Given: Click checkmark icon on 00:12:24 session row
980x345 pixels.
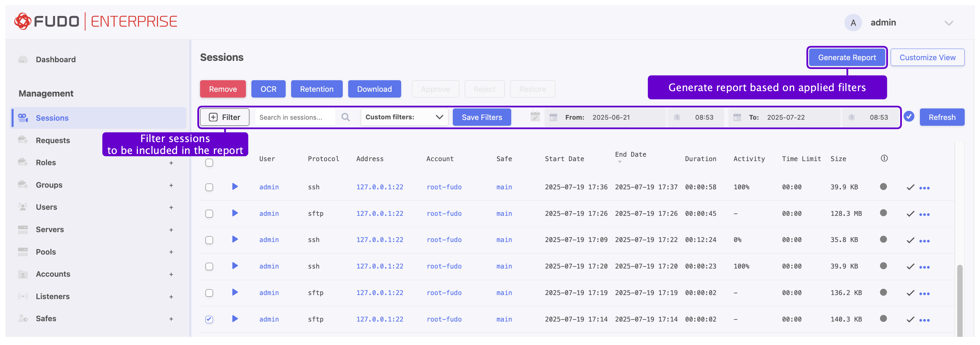Looking at the screenshot, I should point(910,240).
